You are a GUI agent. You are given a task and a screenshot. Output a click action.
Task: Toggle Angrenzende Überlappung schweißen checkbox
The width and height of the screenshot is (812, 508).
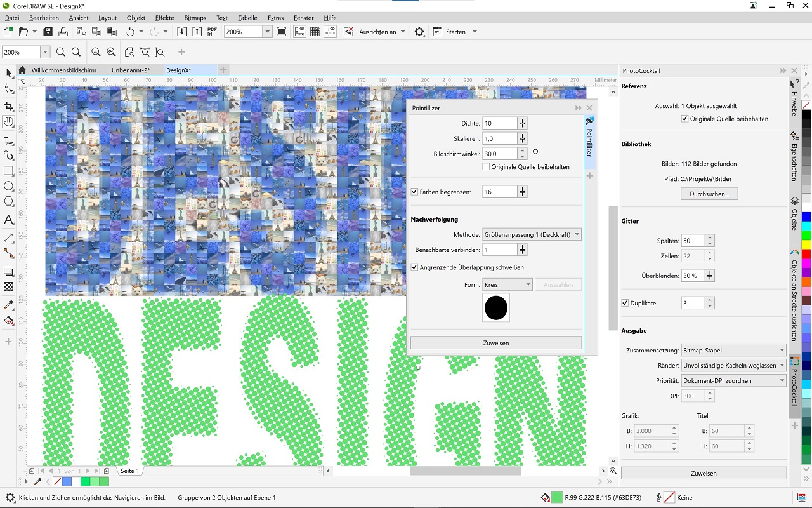pyautogui.click(x=415, y=267)
